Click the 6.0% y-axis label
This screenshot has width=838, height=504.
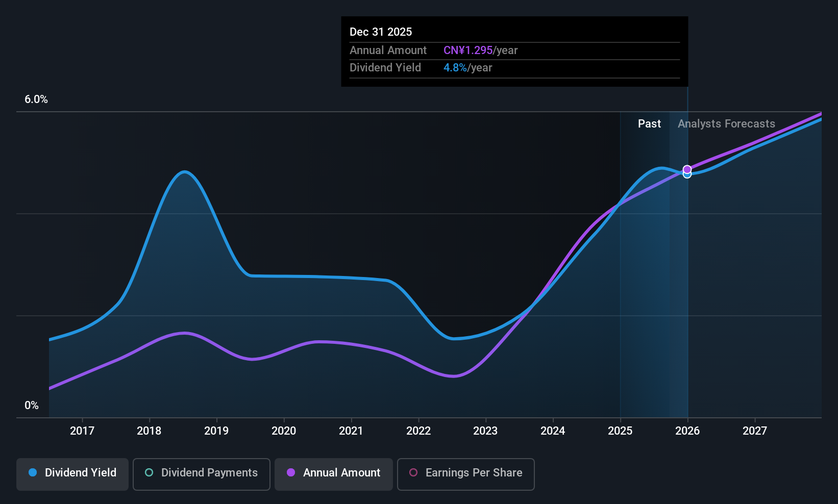pos(36,99)
